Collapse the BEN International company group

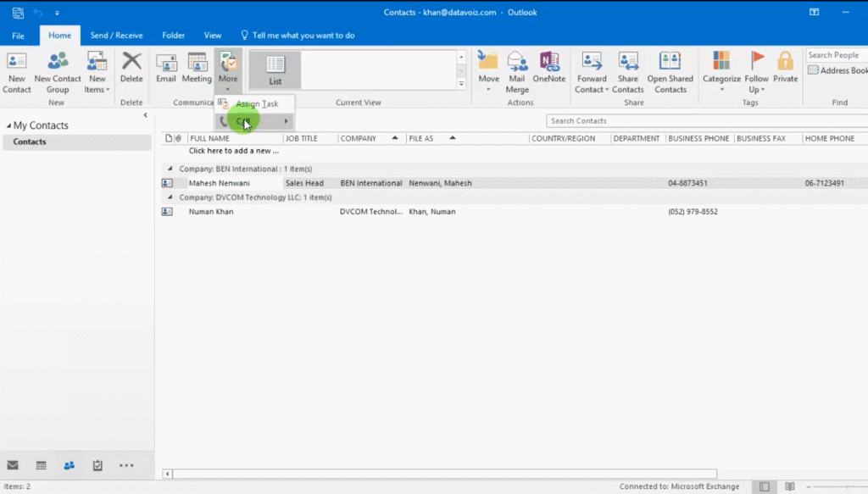170,169
